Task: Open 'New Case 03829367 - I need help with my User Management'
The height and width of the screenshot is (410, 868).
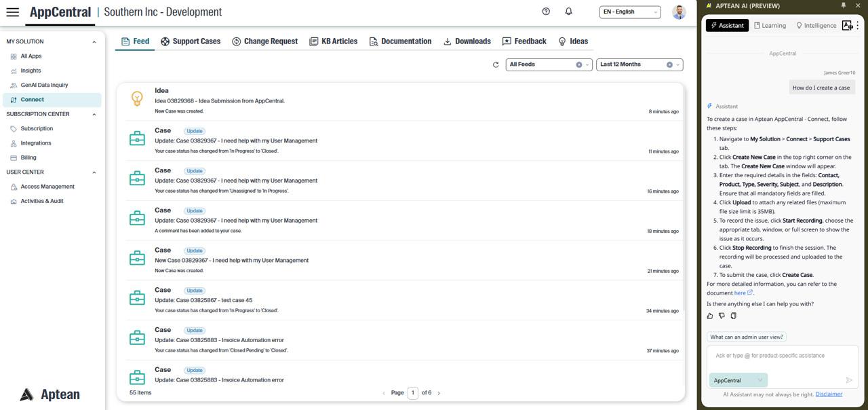Action: 231,261
